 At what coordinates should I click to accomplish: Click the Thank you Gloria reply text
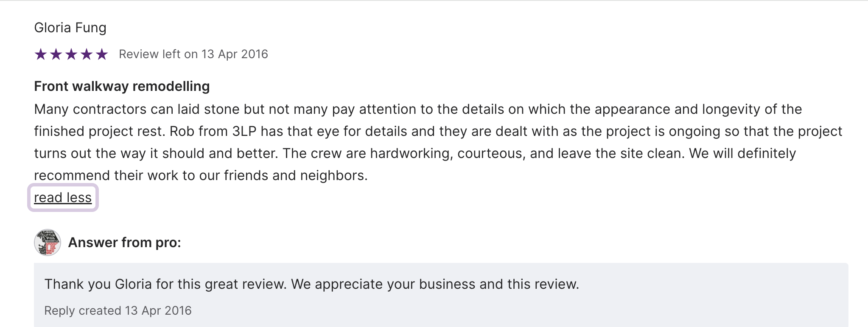coord(311,284)
